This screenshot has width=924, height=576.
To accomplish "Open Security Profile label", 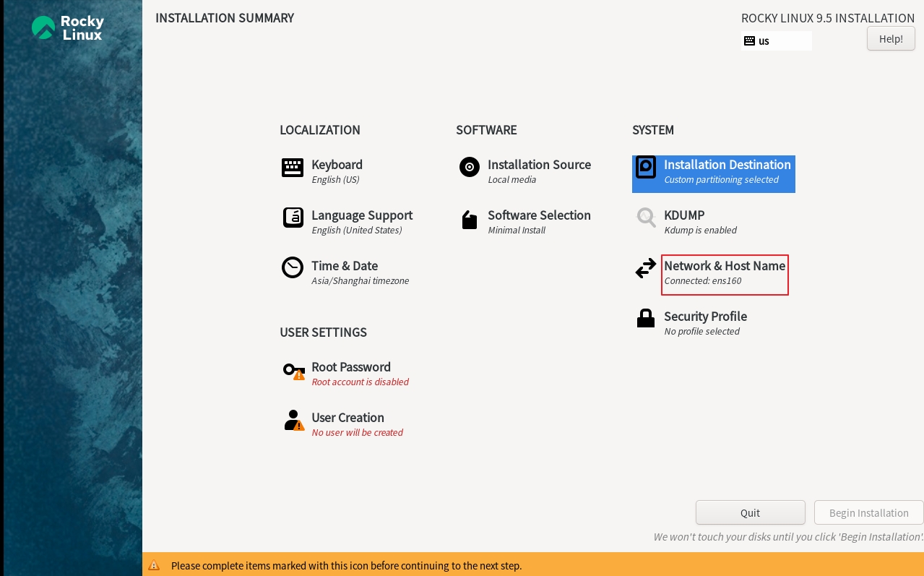I will 705,317.
